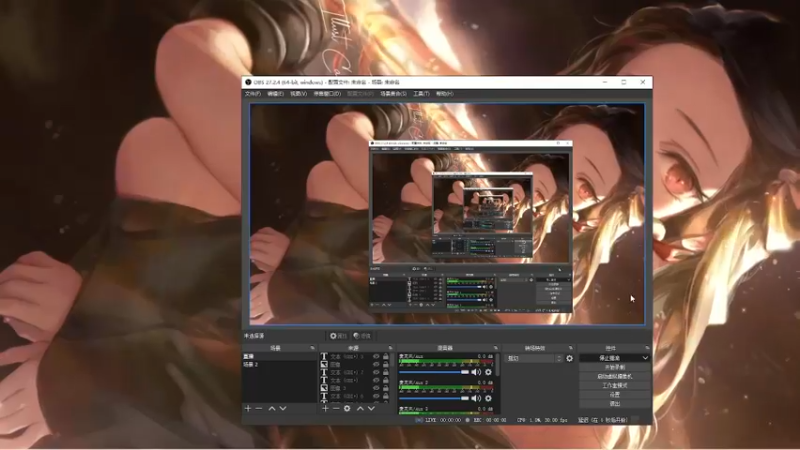Open the 帮助(H) menu
Image resolution: width=800 pixels, height=450 pixels.
tap(444, 94)
